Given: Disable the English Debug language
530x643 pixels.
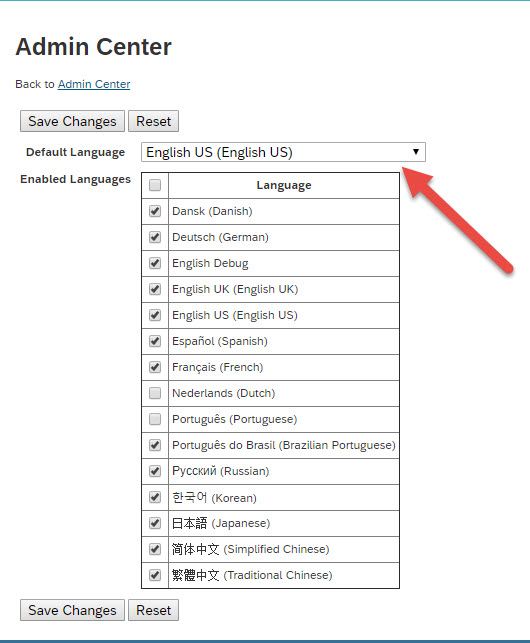Looking at the screenshot, I should [x=155, y=263].
